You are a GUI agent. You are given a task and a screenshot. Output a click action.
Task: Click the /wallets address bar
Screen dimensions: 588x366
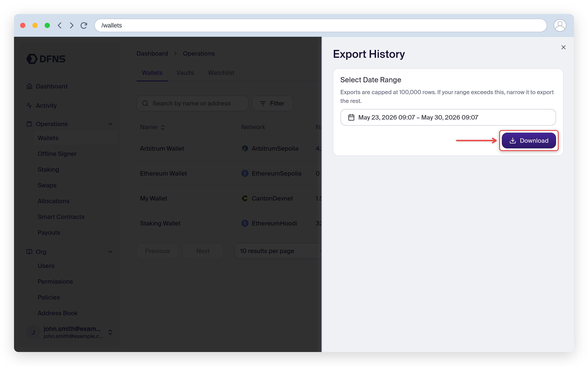pos(320,25)
